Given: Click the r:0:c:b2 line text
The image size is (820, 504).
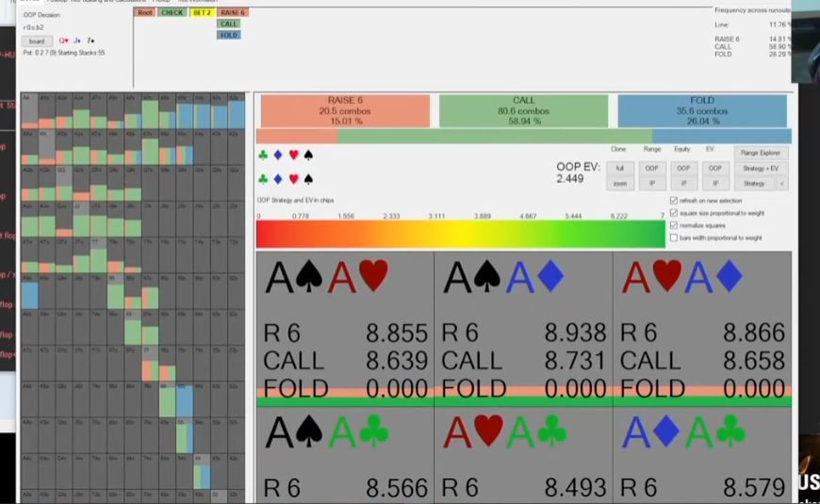Looking at the screenshot, I should [33, 27].
